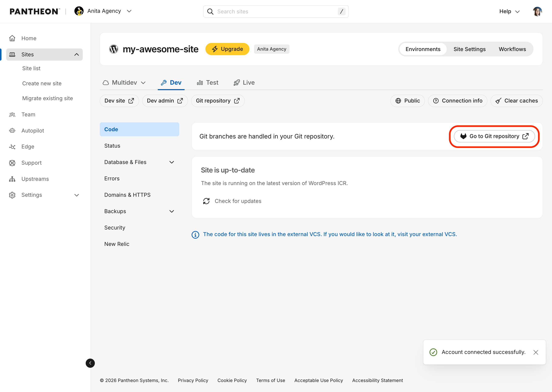This screenshot has height=392, width=552.
Task: Open Status in the environment menu
Action: point(139,146)
